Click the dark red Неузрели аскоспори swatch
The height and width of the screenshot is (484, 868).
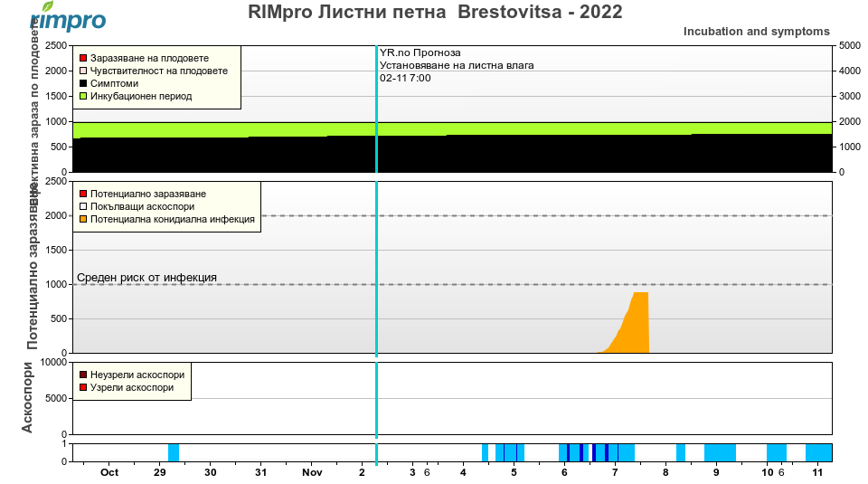click(83, 375)
